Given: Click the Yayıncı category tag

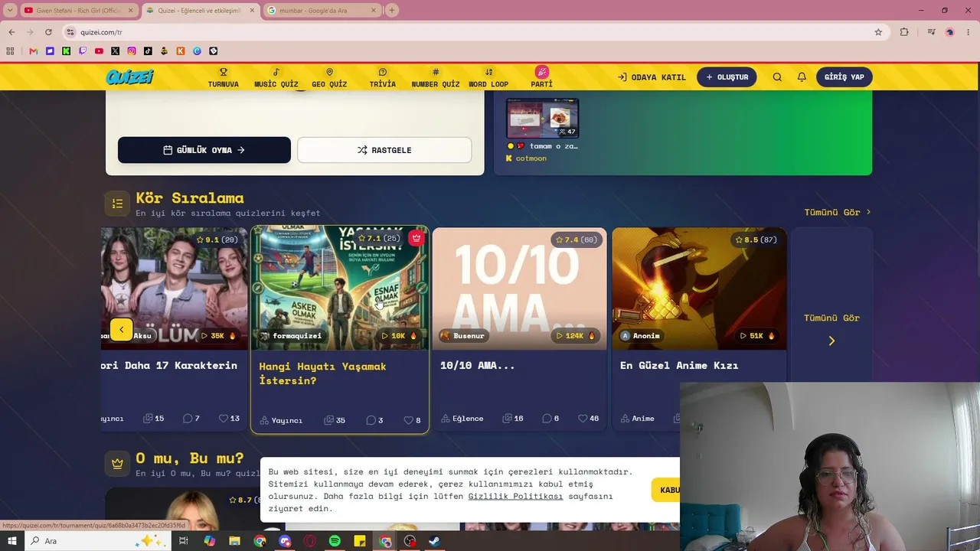Looking at the screenshot, I should point(281,420).
